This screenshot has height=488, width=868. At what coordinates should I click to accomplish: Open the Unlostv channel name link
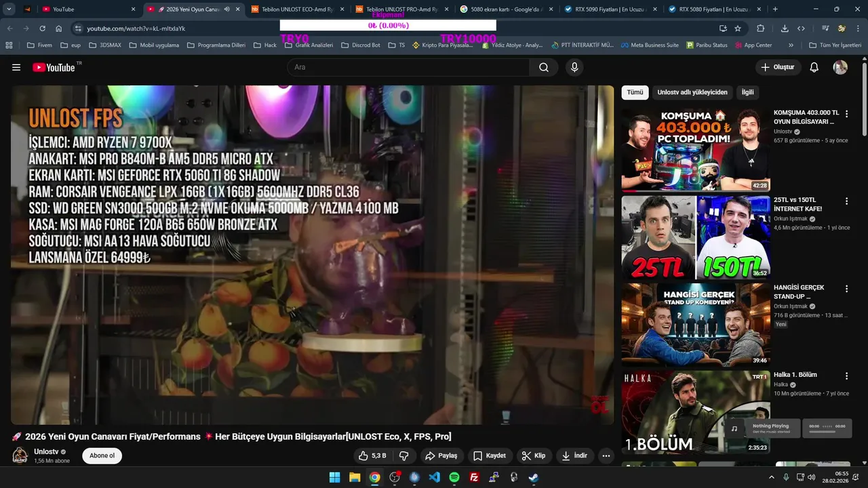tap(46, 451)
